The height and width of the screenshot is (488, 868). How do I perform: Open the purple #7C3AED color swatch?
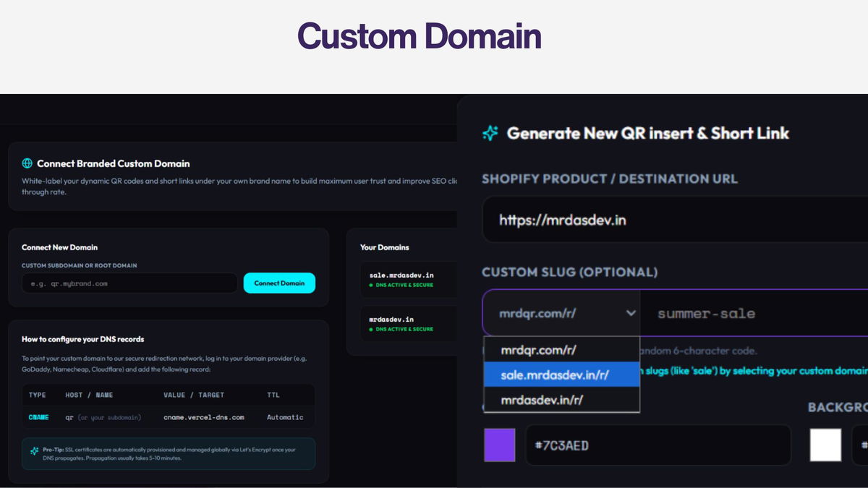pos(500,445)
